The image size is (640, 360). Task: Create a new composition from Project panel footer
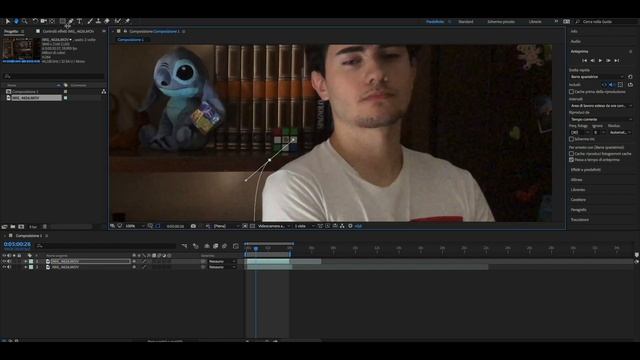[x=21, y=227]
